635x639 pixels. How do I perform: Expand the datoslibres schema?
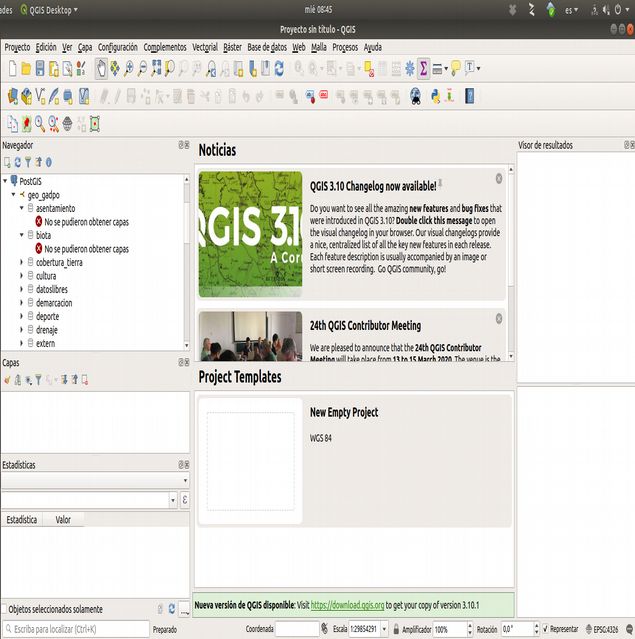coord(22,289)
